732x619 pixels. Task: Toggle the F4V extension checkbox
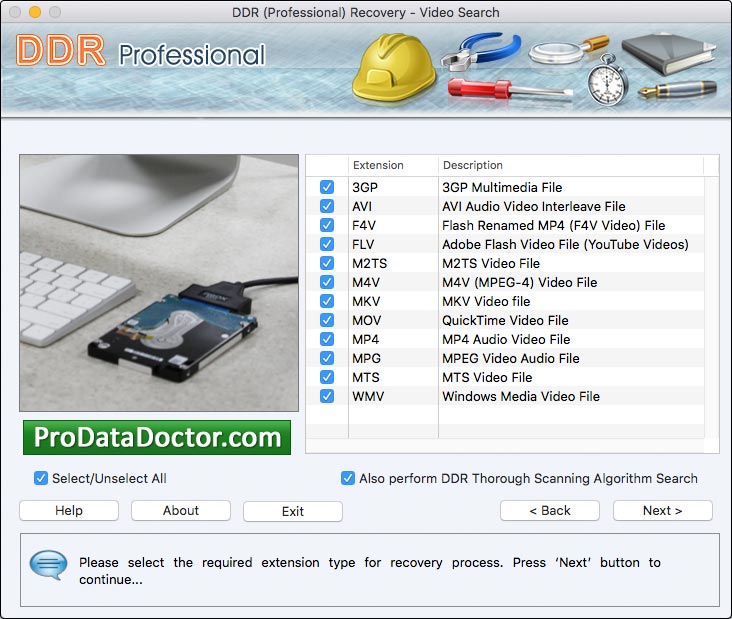pyautogui.click(x=327, y=225)
